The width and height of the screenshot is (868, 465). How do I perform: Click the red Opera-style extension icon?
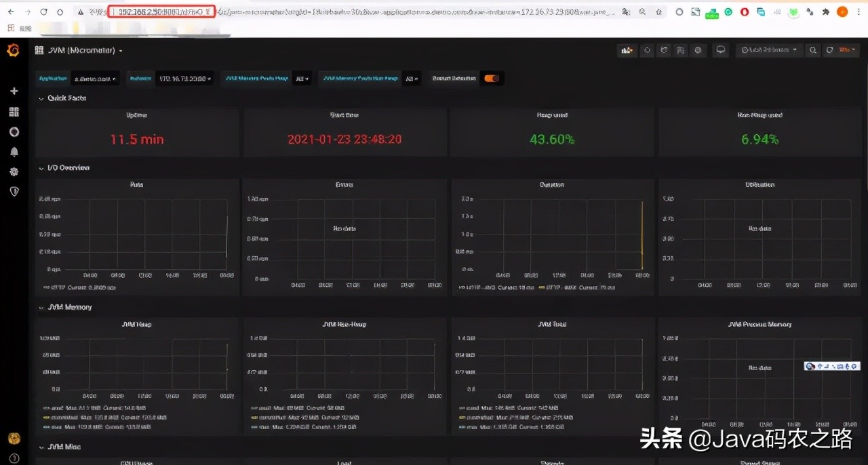tap(745, 12)
